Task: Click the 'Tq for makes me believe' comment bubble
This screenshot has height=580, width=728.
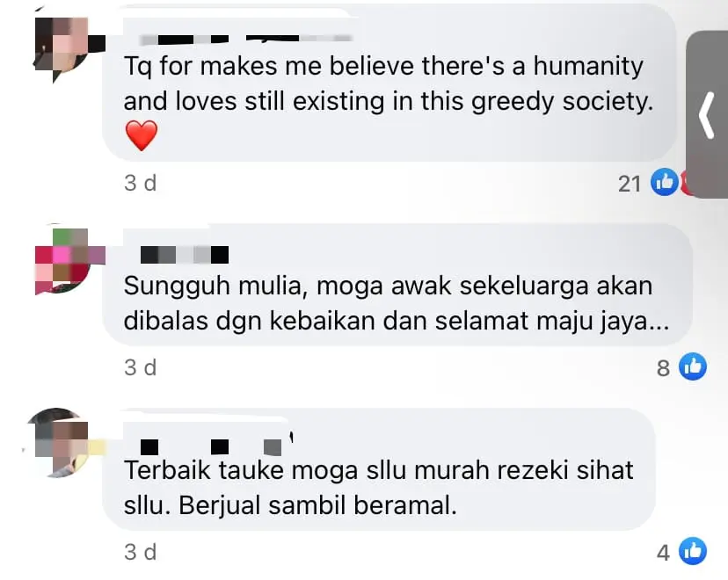Action: tap(389, 83)
